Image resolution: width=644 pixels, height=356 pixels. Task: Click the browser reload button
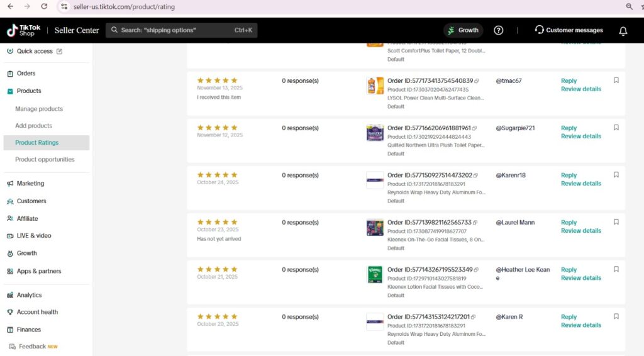coord(44,6)
